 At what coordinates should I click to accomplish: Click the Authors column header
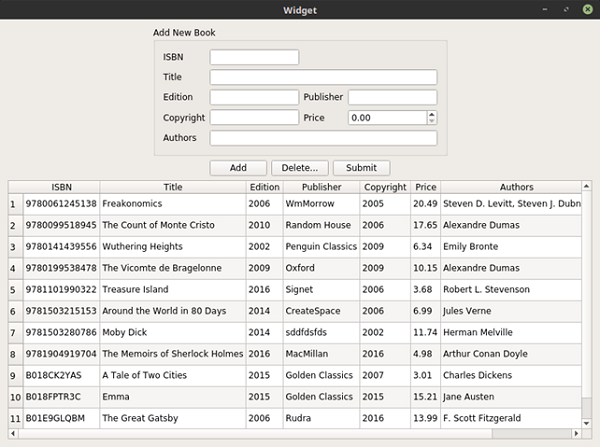pyautogui.click(x=511, y=187)
